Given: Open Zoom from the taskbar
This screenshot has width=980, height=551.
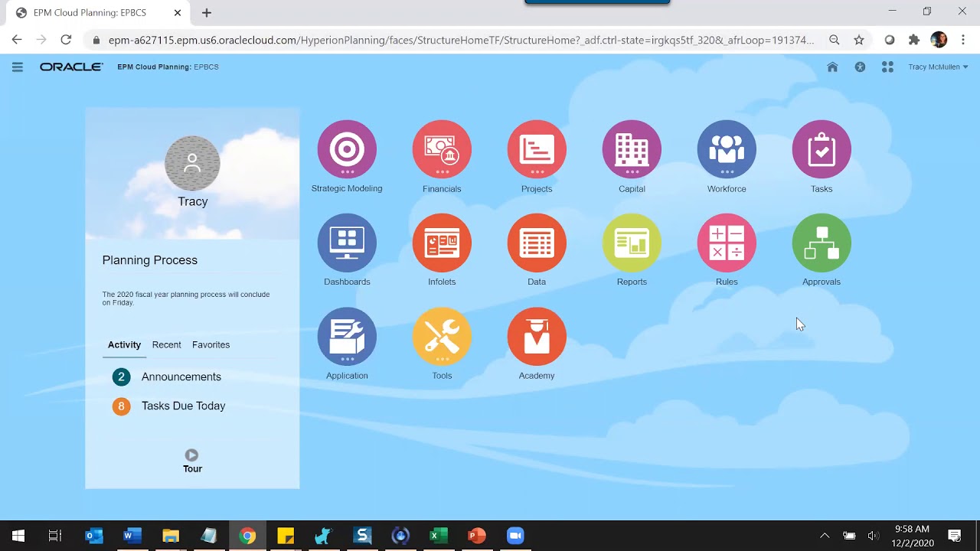Looking at the screenshot, I should tap(515, 536).
